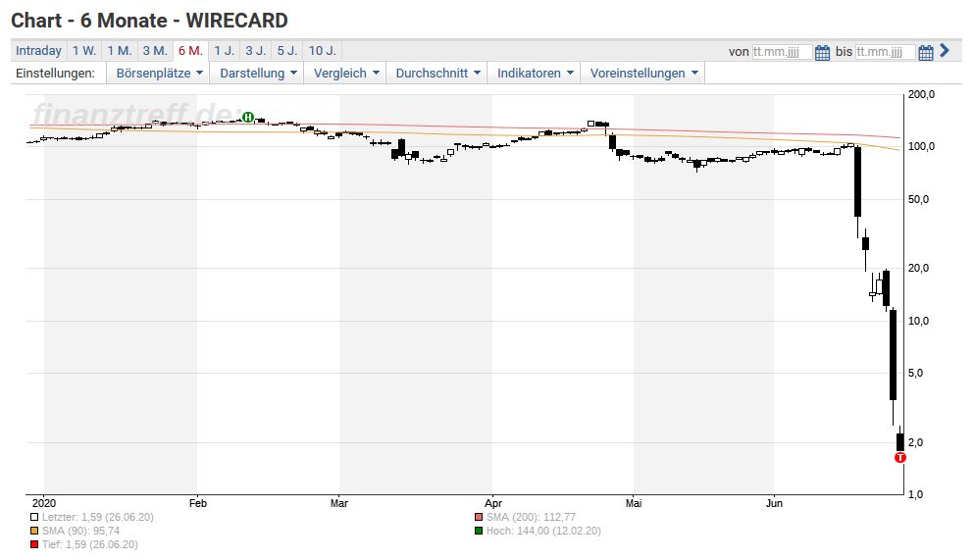Click the '20,0' y-axis price label
The height and width of the screenshot is (560, 974).
(x=919, y=268)
